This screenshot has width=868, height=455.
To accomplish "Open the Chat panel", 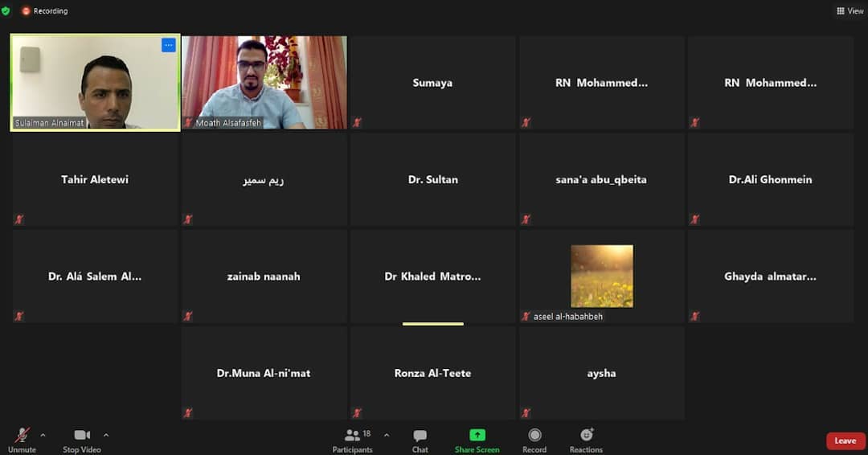I will click(x=420, y=437).
